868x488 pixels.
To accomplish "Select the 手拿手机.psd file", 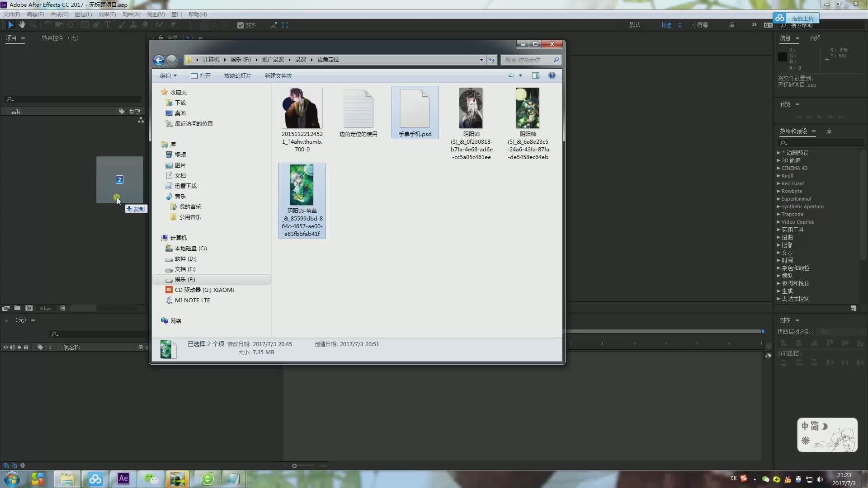I will [415, 113].
